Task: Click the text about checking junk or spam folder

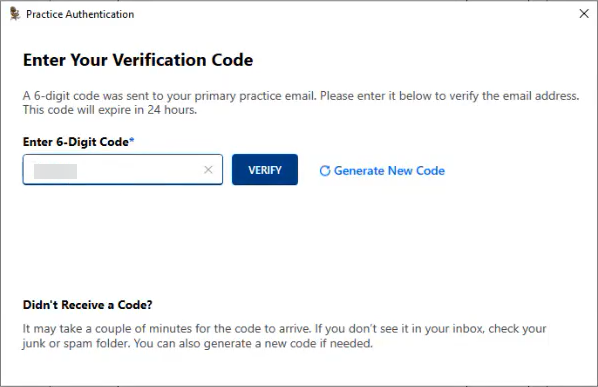Action: 283,336
